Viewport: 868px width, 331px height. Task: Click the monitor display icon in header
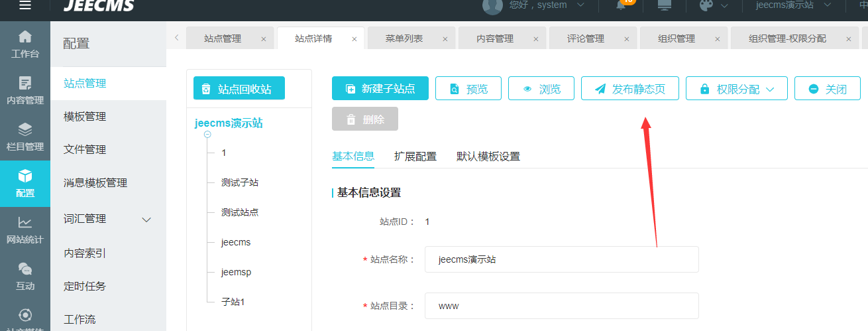pyautogui.click(x=664, y=5)
